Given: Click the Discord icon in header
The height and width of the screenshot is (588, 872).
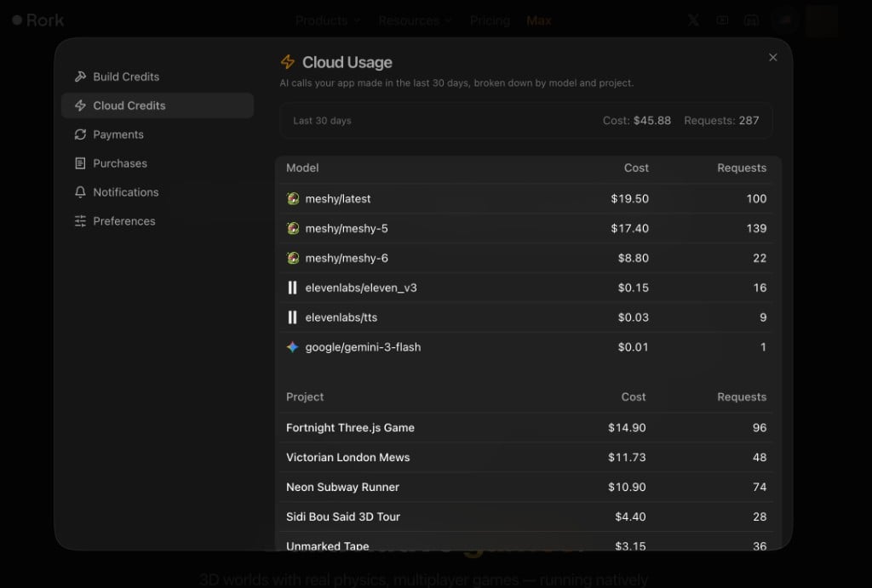Looking at the screenshot, I should (x=751, y=20).
